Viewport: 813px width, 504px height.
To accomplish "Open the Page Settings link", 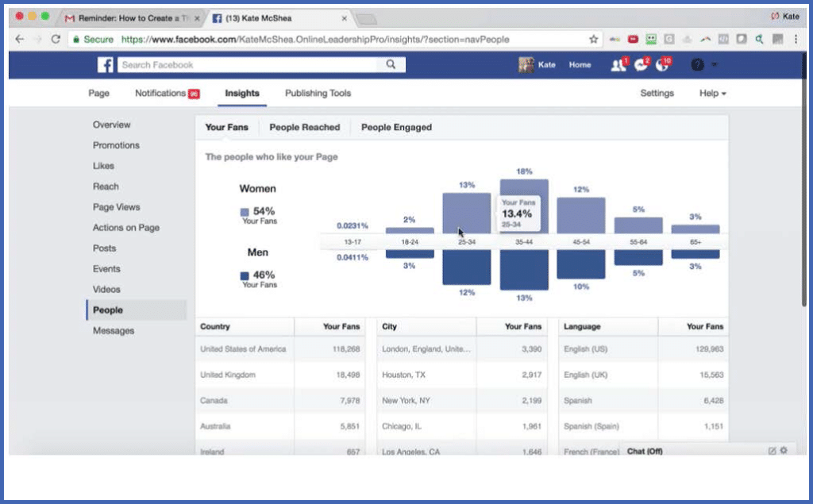I will point(657,93).
